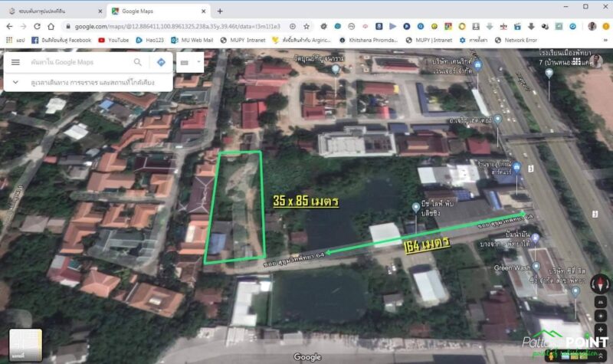
Task: Open the YouTube bookmark
Action: click(113, 40)
